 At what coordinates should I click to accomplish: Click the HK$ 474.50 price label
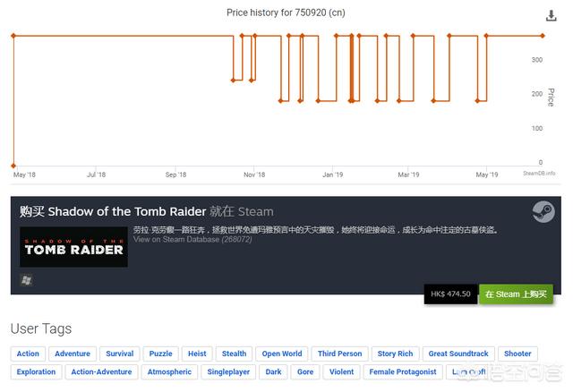(450, 294)
